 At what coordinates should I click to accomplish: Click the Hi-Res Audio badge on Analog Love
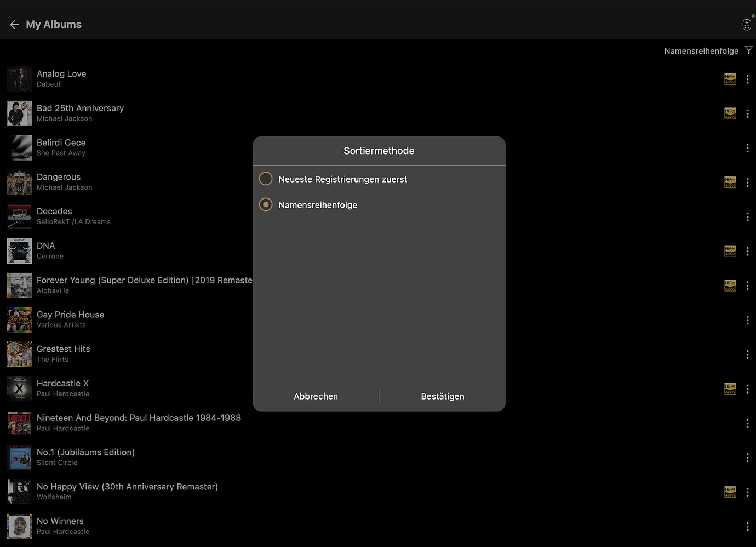(x=730, y=79)
